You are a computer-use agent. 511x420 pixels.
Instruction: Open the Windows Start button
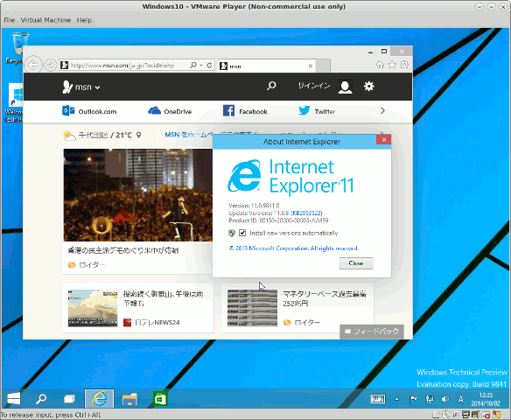14,398
